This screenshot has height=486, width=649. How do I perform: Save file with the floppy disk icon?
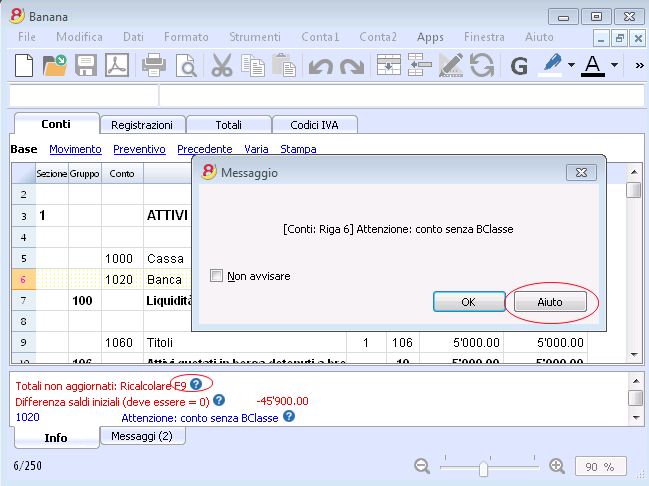point(86,65)
